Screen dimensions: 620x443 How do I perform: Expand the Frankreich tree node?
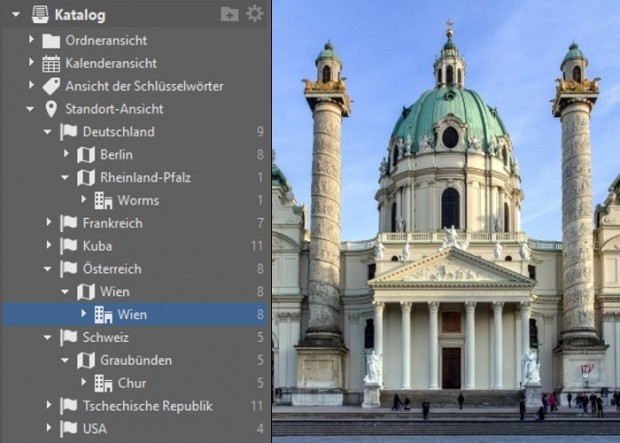[x=48, y=223]
